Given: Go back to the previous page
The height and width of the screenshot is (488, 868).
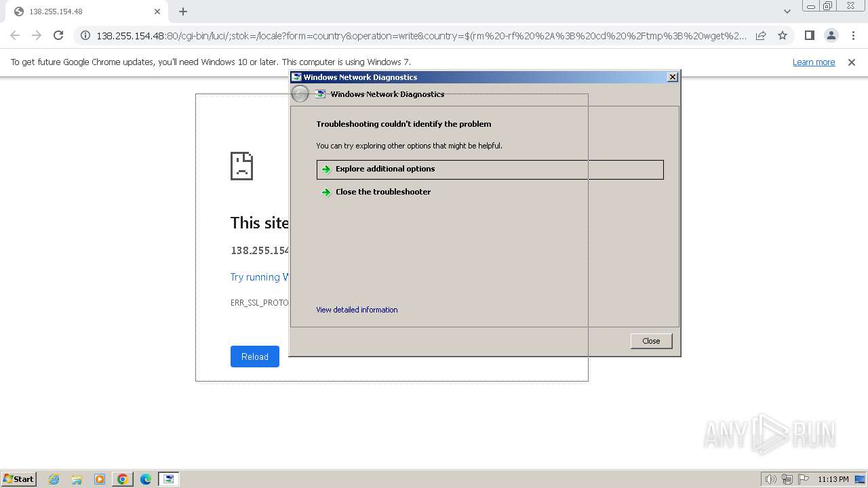Looking at the screenshot, I should click(15, 35).
